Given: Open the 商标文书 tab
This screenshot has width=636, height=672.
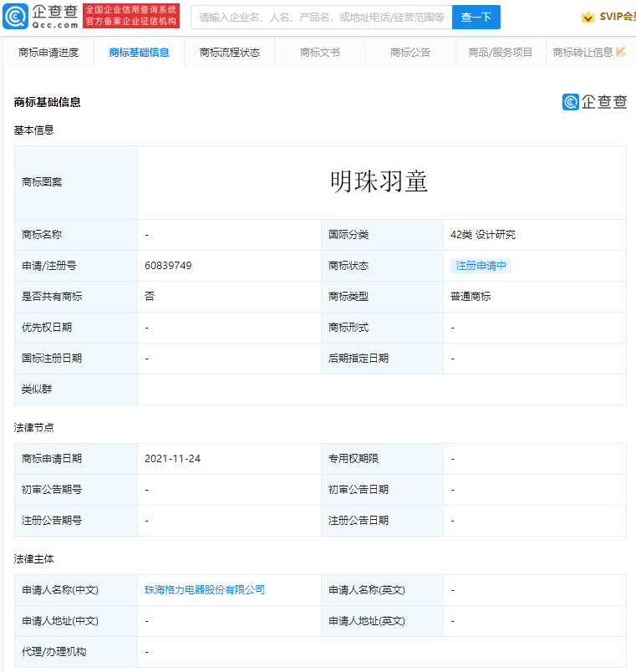Looking at the screenshot, I should pyautogui.click(x=319, y=53).
